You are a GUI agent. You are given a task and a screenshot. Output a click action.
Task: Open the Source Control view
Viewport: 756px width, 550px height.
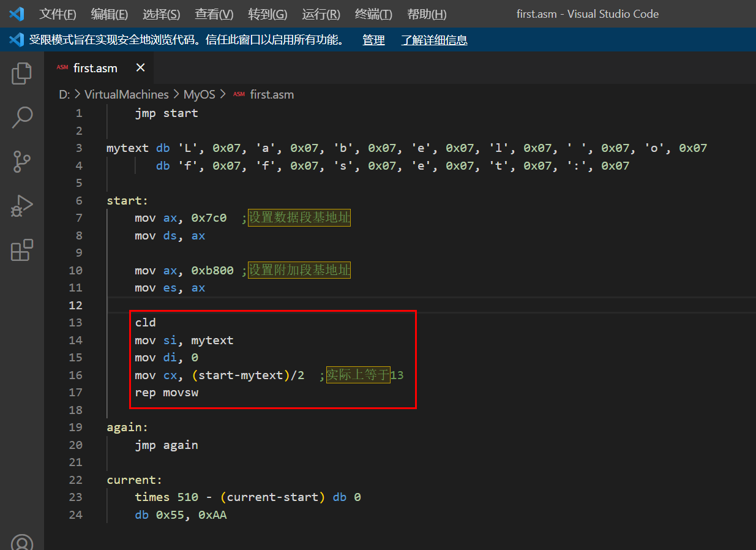coord(22,162)
